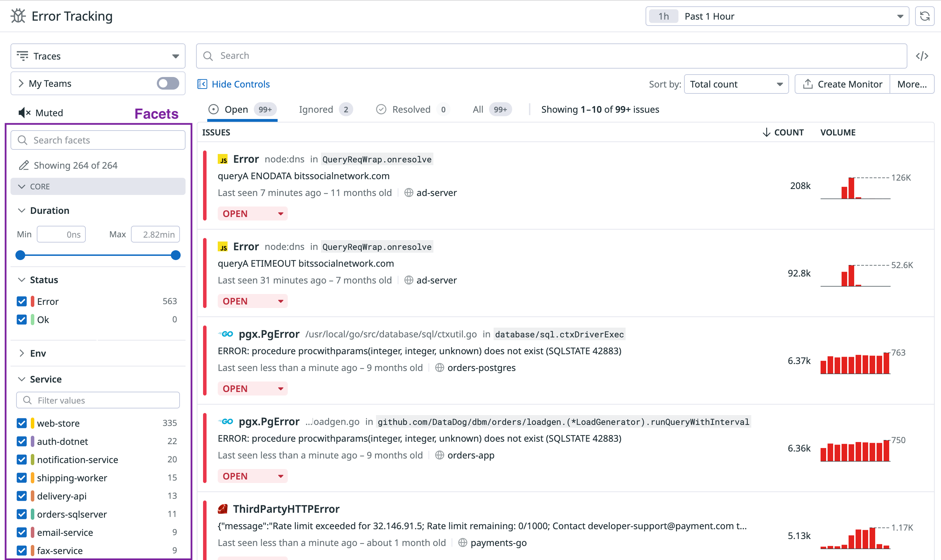Open the OPEN status dropdown on first issue
This screenshot has height=560, width=941.
coord(252,213)
